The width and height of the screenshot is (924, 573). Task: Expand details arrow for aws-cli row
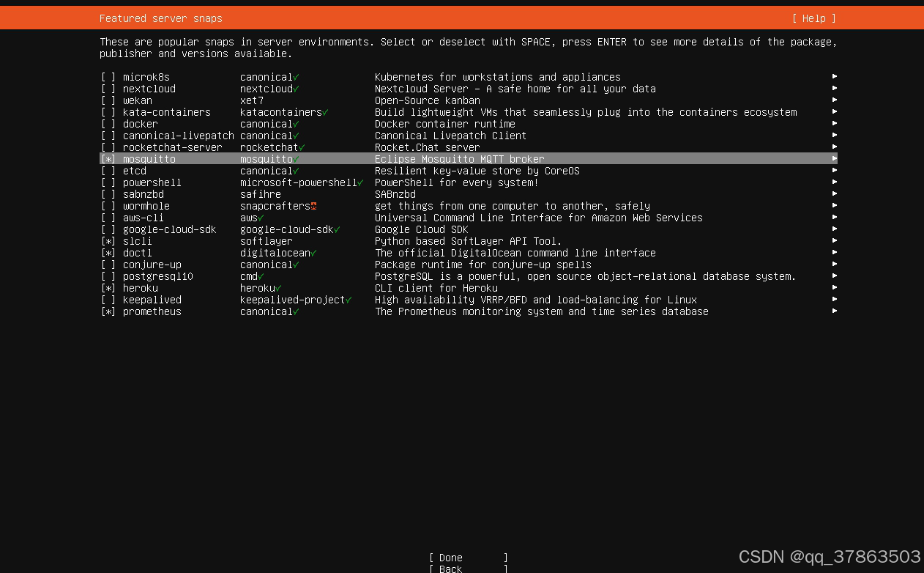835,217
